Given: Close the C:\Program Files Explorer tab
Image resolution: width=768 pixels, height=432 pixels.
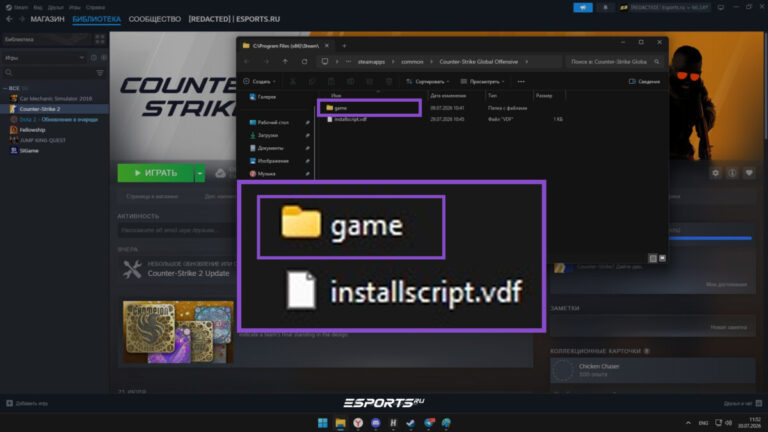Looking at the screenshot, I should pos(327,46).
